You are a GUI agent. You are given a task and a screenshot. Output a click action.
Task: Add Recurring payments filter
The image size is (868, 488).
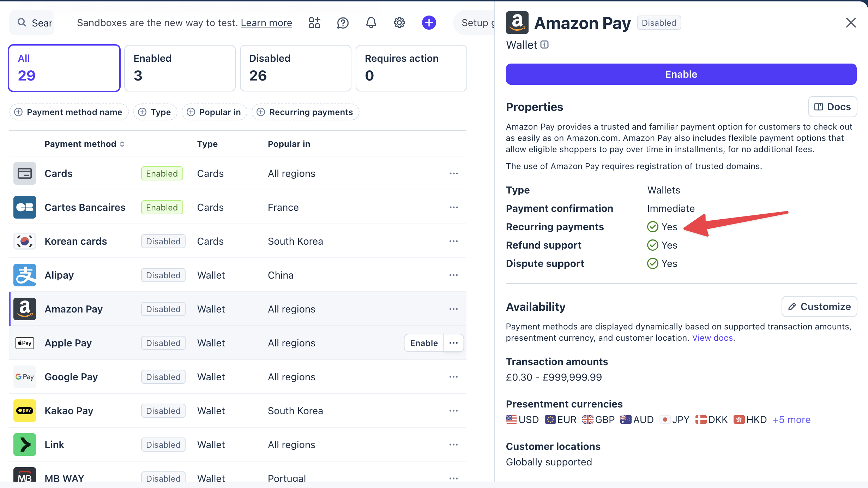click(x=305, y=112)
